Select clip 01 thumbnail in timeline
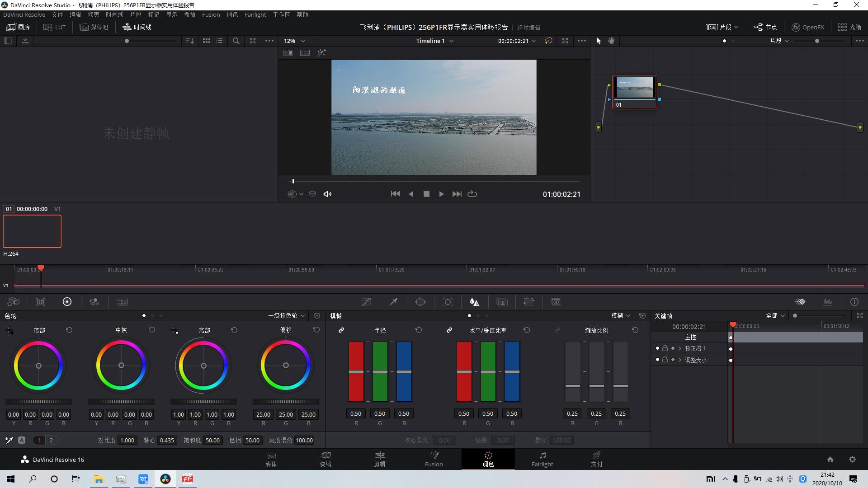The image size is (868, 488). 32,231
